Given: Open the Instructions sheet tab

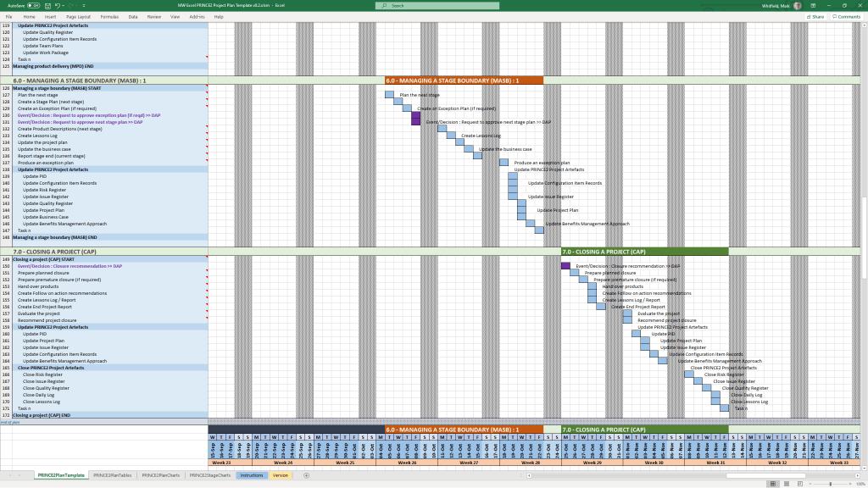Looking at the screenshot, I should [x=252, y=475].
